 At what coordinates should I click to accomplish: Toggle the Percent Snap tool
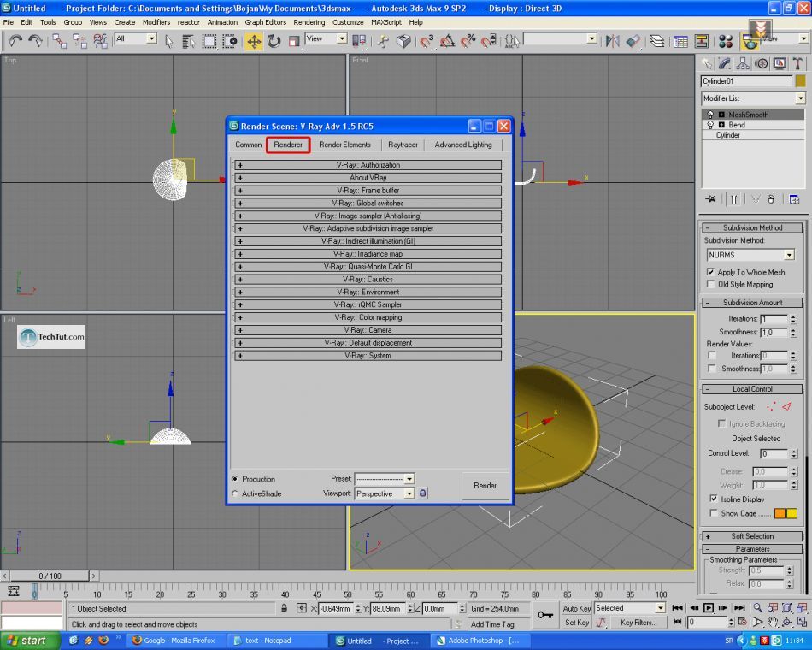tap(468, 41)
